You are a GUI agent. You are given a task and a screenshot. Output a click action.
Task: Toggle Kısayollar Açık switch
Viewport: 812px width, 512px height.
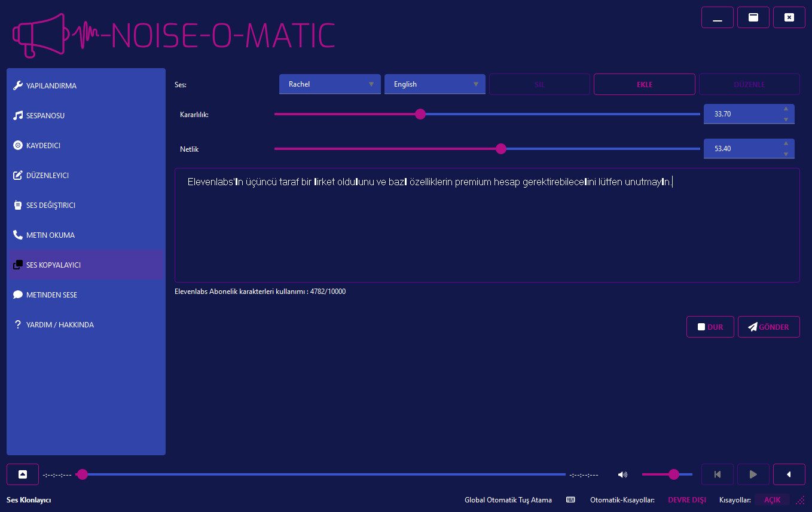pyautogui.click(x=772, y=499)
